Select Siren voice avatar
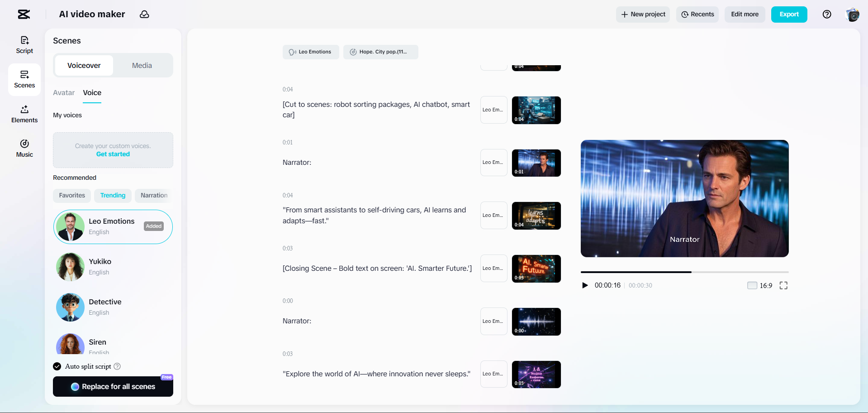 pos(70,344)
